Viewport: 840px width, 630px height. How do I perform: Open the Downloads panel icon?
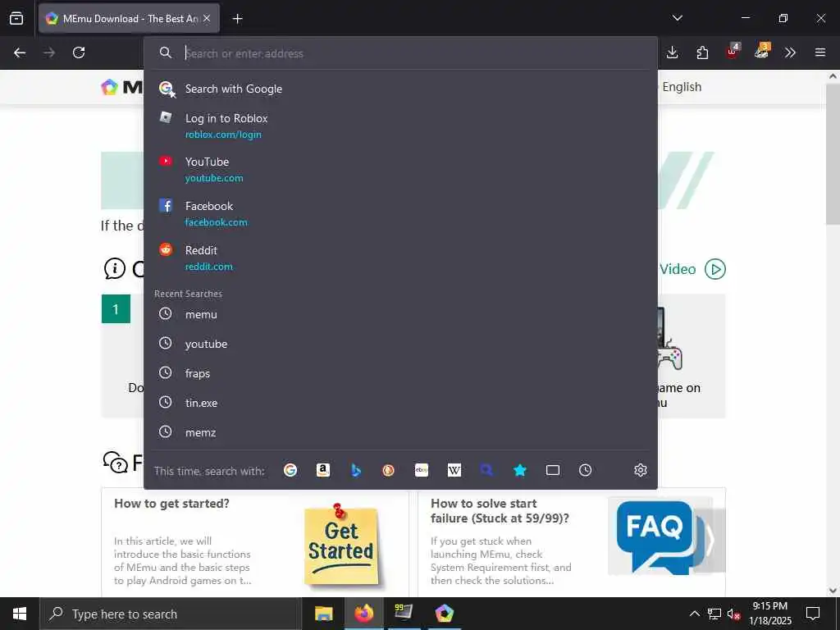[673, 52]
